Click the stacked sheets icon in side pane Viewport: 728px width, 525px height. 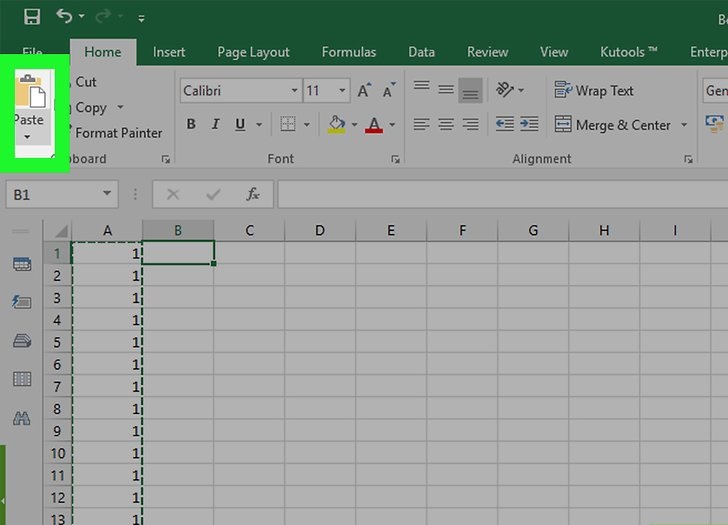click(x=22, y=341)
